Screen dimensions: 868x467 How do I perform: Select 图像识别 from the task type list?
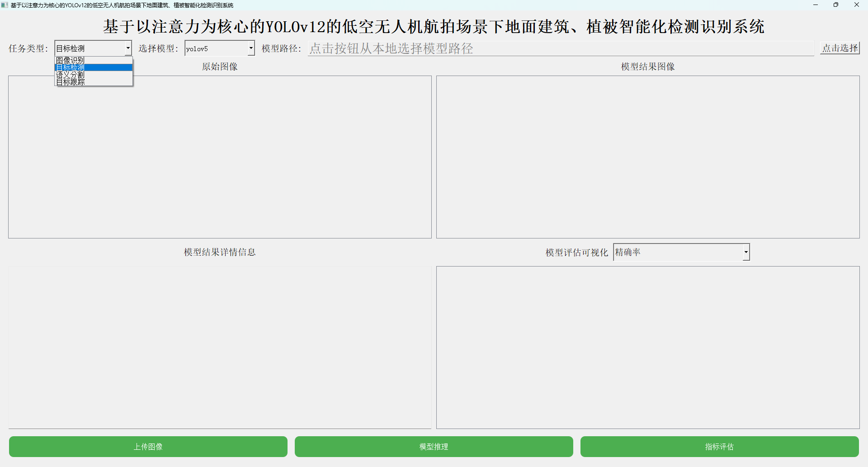94,60
